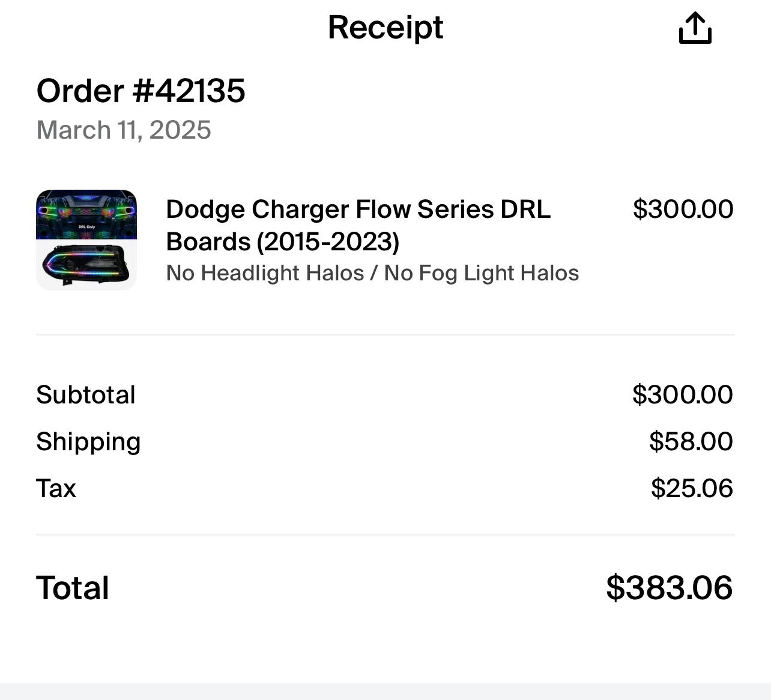Viewport: 771px width, 700px height.
Task: Click the $58.00 shipping cost
Action: point(691,441)
